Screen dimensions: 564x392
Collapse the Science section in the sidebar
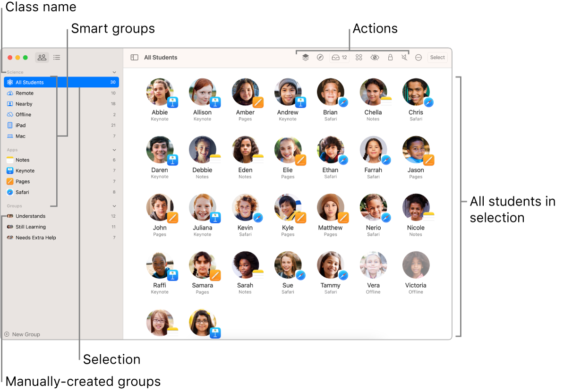click(114, 72)
